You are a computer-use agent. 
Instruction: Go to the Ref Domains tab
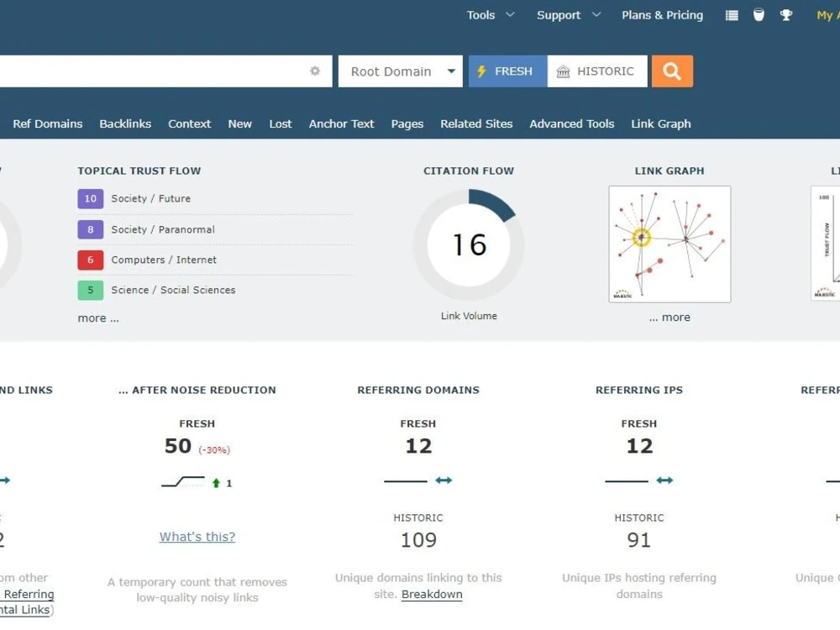tap(48, 123)
